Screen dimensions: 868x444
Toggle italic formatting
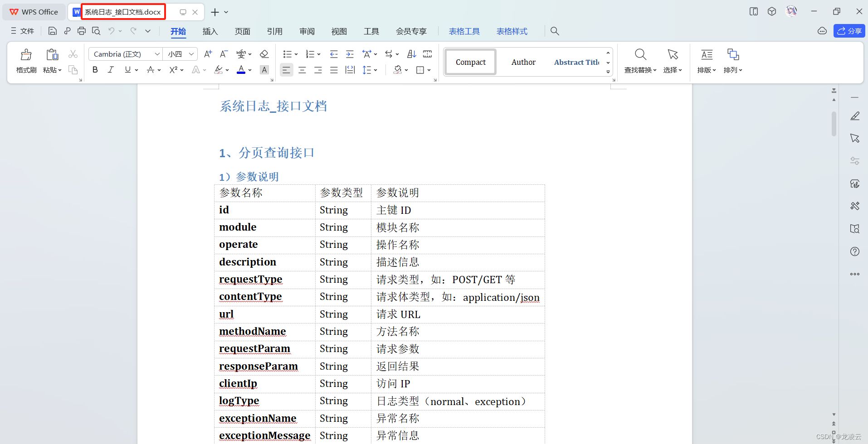coord(110,69)
